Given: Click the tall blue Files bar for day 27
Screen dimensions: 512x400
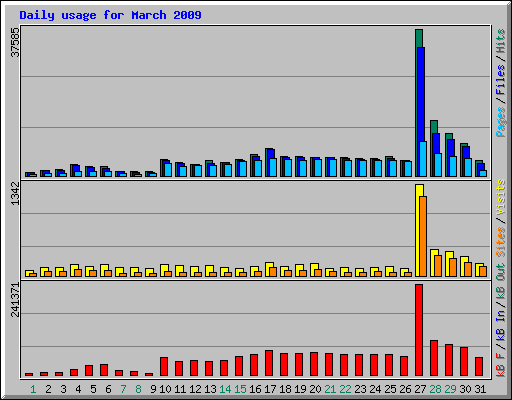Looking at the screenshot, I should click(x=421, y=94).
